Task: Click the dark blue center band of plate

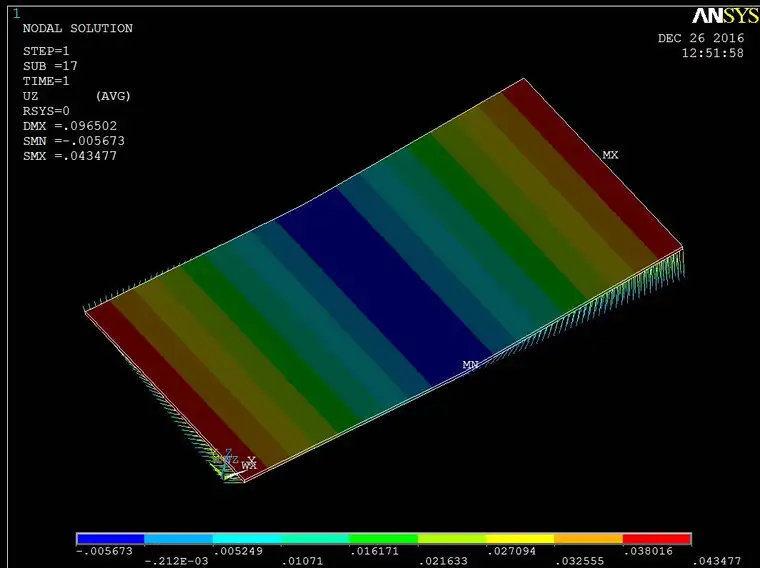Action: [x=383, y=286]
